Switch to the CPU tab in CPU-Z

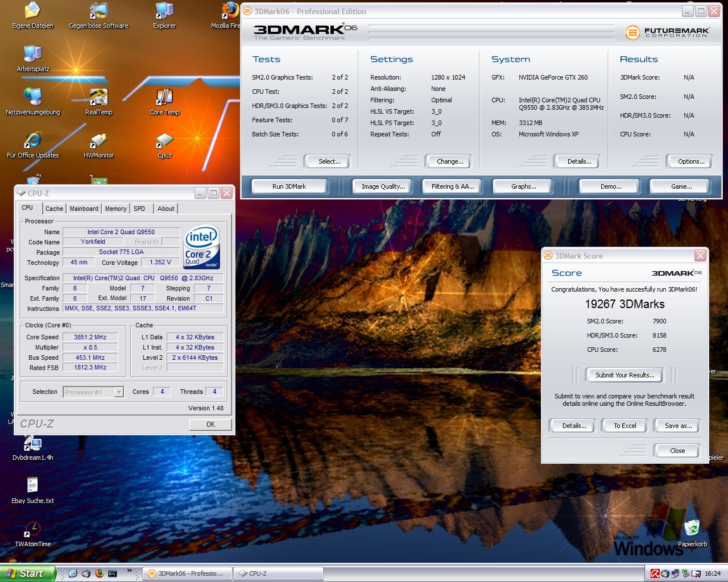click(27, 208)
